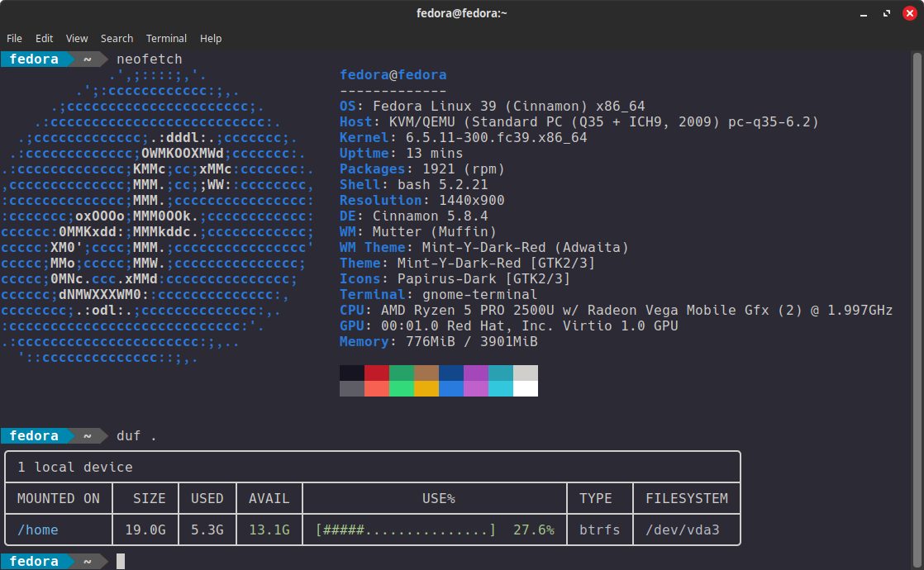Click the "TYPE" column header
Image resolution: width=924 pixels, height=570 pixels.
point(595,499)
